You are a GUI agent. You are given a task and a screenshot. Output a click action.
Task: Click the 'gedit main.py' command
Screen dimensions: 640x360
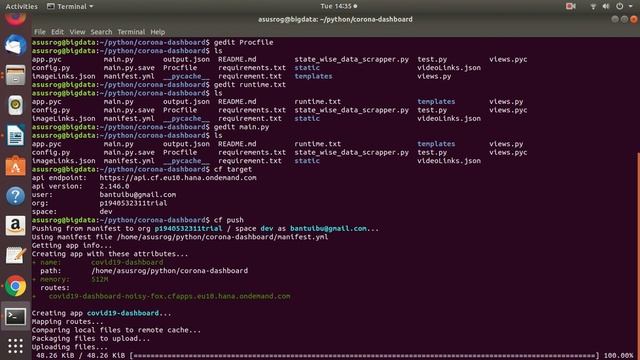coord(241,127)
